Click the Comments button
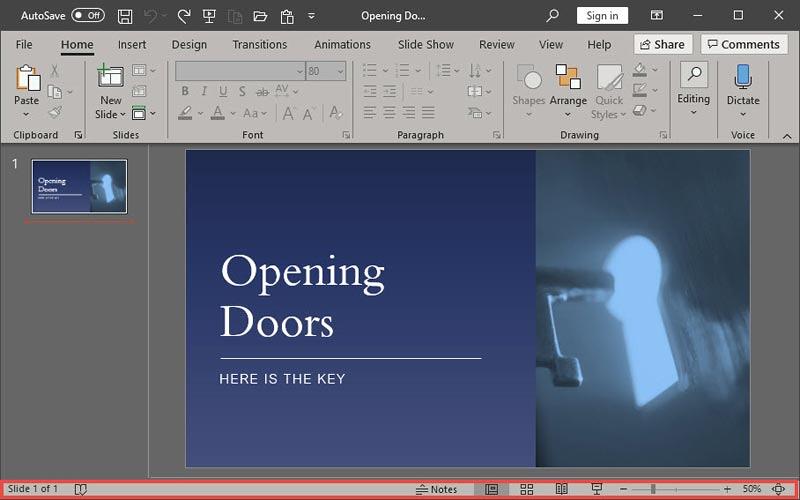Screen dimensions: 800x500 (744, 44)
